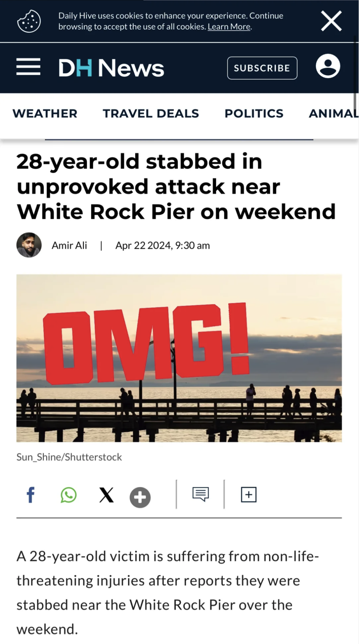Open the hamburger navigation menu
This screenshot has width=359, height=644.
click(28, 67)
